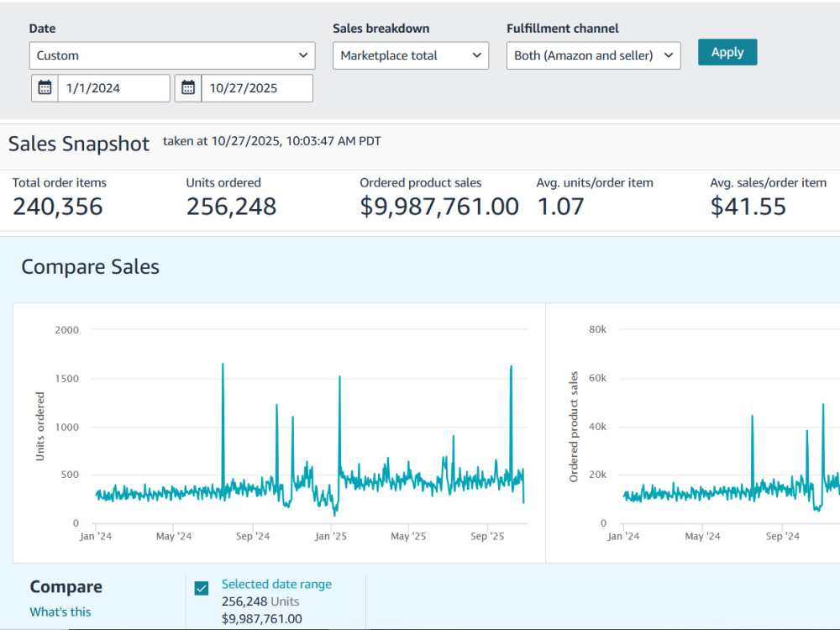Viewport: 840px width, 630px height.
Task: Click the Date dropdown chevron arrow
Action: pos(303,55)
